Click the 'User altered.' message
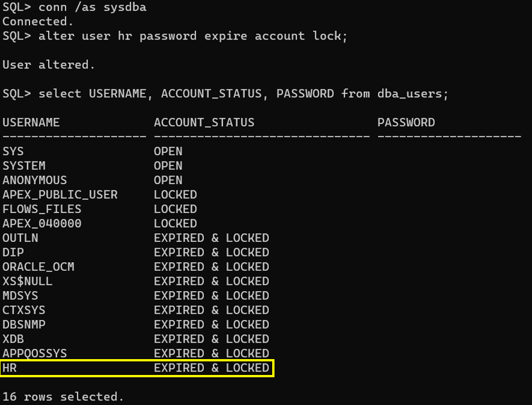This screenshot has width=532, height=405. (49, 65)
